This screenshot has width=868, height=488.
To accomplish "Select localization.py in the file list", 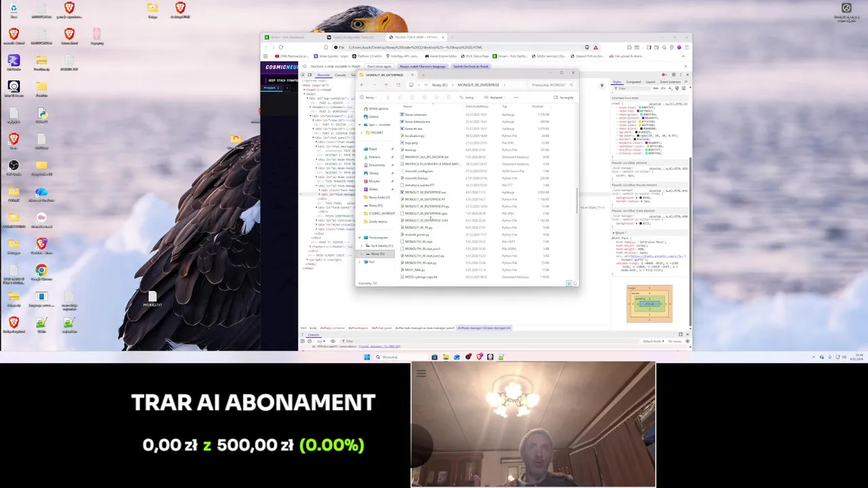I will tap(415, 136).
